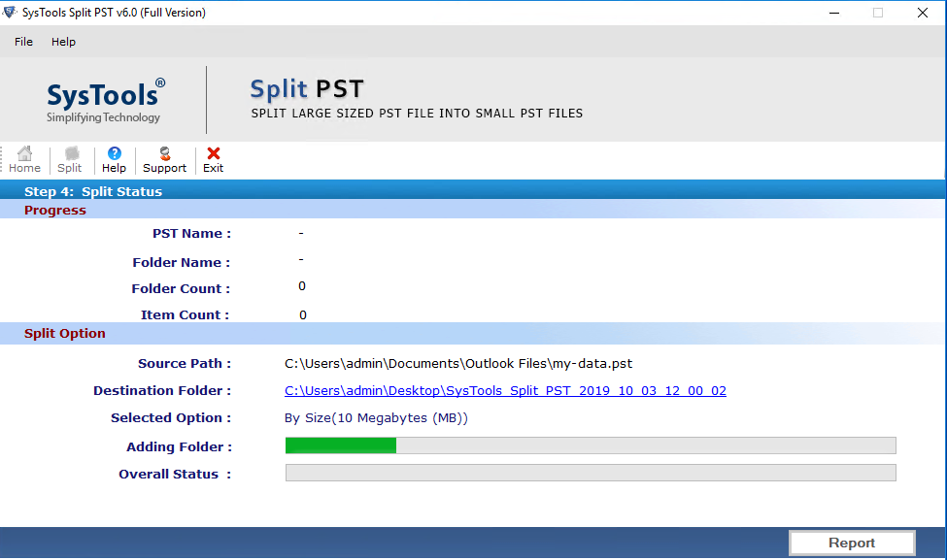Select the source path my-data.pst text
Screen dimensions: 947x560
click(458, 363)
